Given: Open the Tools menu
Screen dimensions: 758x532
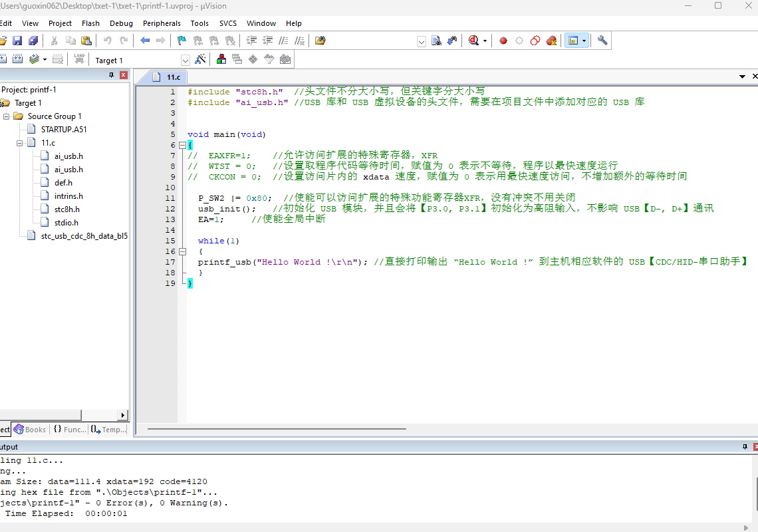Looking at the screenshot, I should (x=199, y=23).
